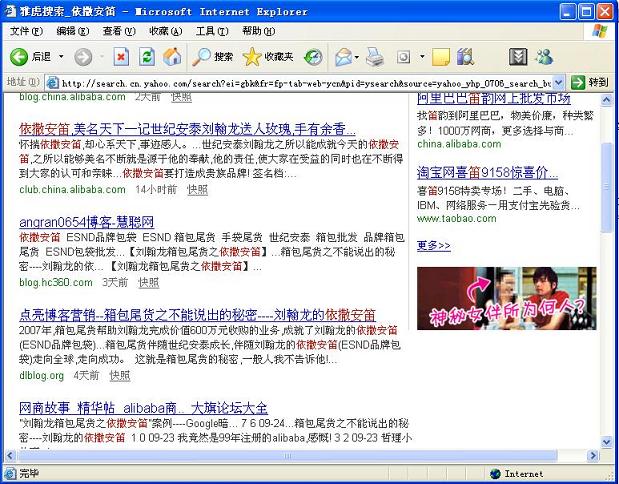The height and width of the screenshot is (484, 619).
Task: Expand the address bar dropdown arrow
Action: [x=558, y=83]
